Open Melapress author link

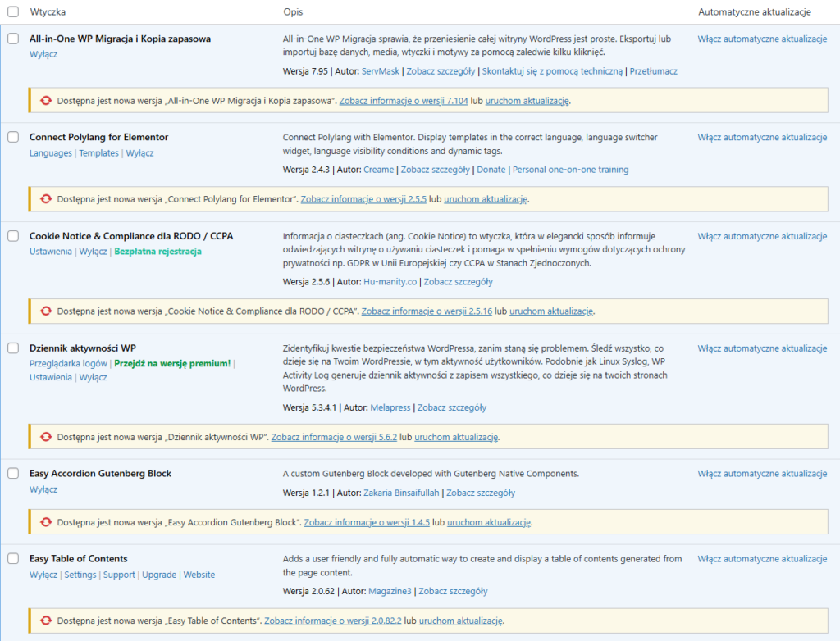pos(390,407)
